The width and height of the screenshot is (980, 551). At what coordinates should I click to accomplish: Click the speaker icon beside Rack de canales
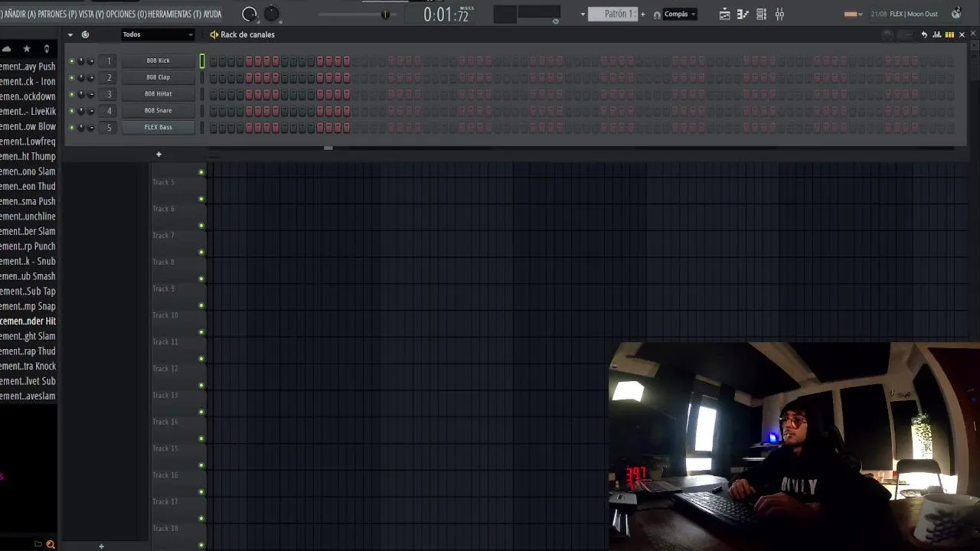click(x=214, y=34)
